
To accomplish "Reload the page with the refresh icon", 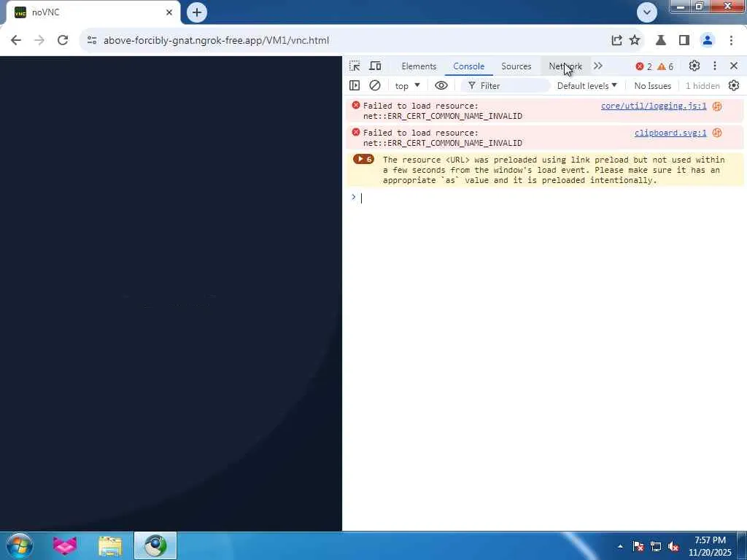I will coord(63,41).
